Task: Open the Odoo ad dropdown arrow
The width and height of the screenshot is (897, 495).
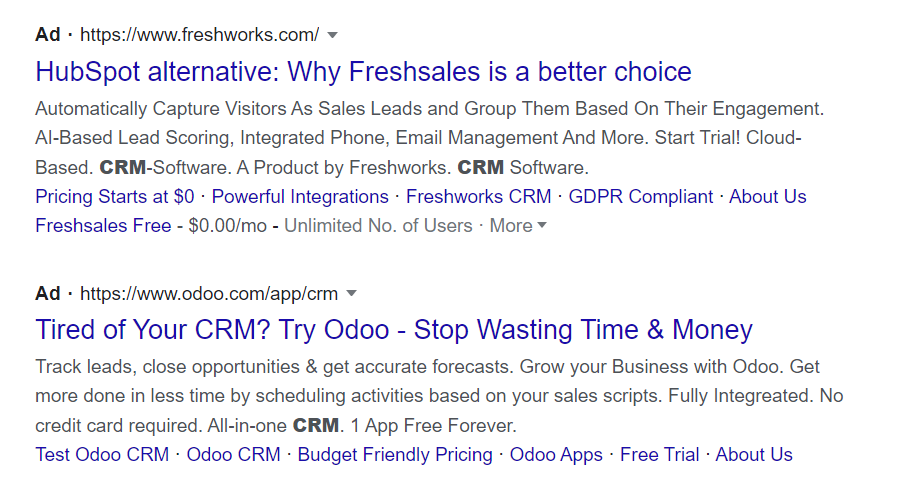Action: click(351, 294)
